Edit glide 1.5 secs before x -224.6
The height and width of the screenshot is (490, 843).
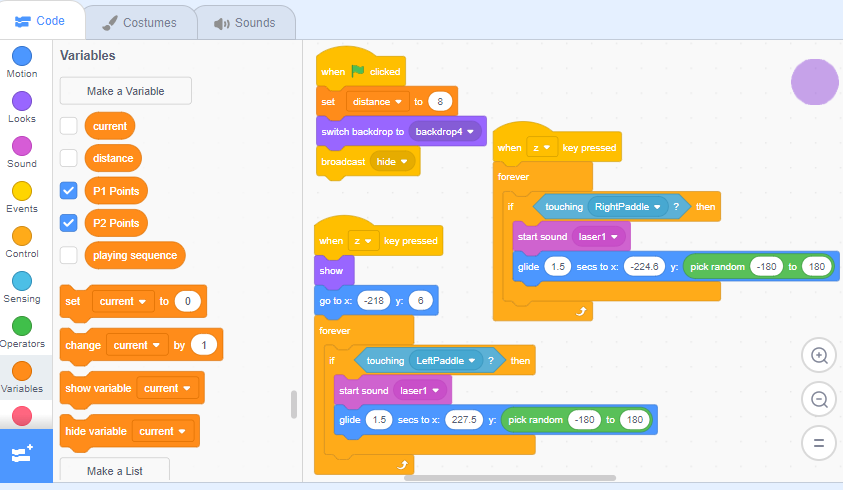click(x=558, y=267)
